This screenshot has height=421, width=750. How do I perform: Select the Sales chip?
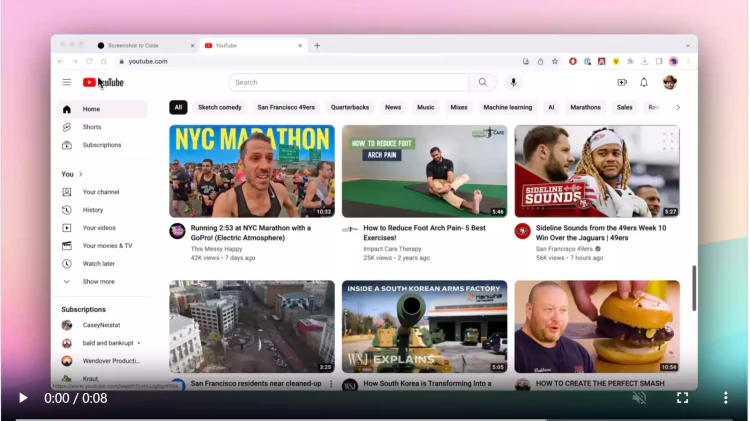pos(625,108)
